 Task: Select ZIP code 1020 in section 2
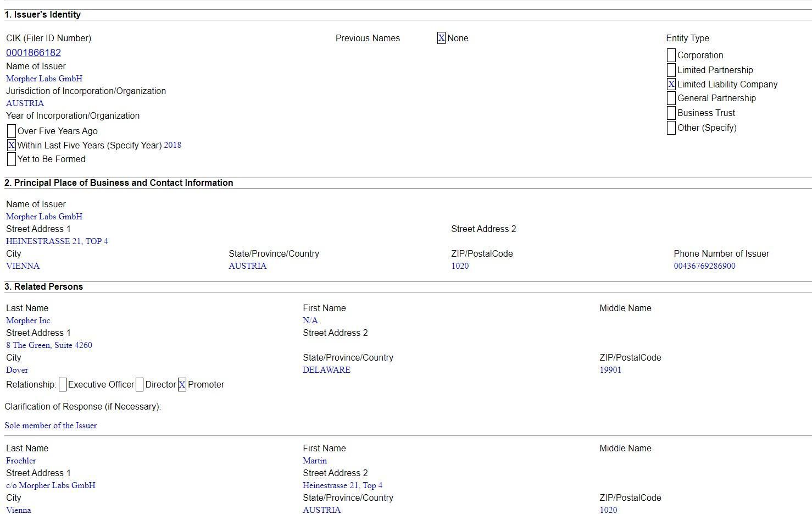coord(460,266)
